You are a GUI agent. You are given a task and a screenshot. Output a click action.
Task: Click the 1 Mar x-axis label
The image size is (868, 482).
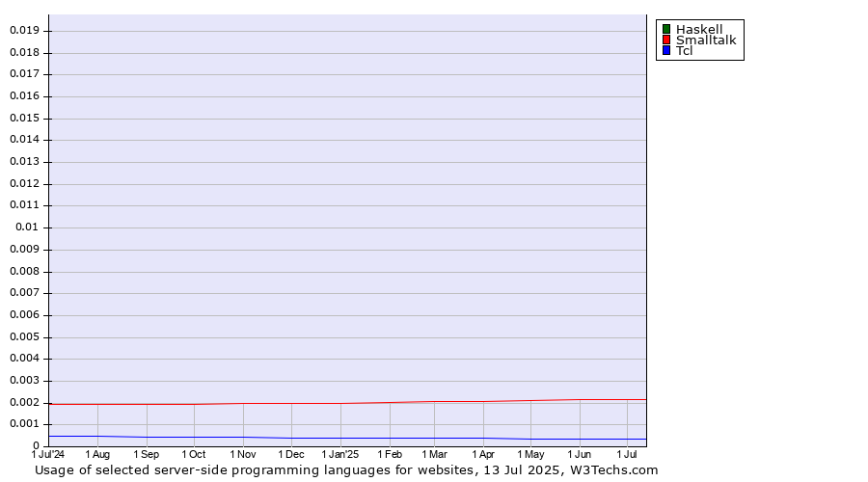(x=435, y=454)
